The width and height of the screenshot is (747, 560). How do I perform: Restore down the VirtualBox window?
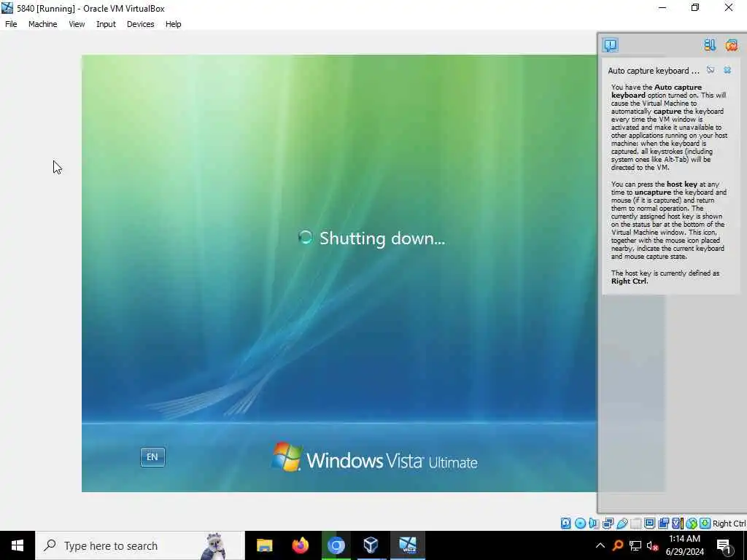point(695,8)
